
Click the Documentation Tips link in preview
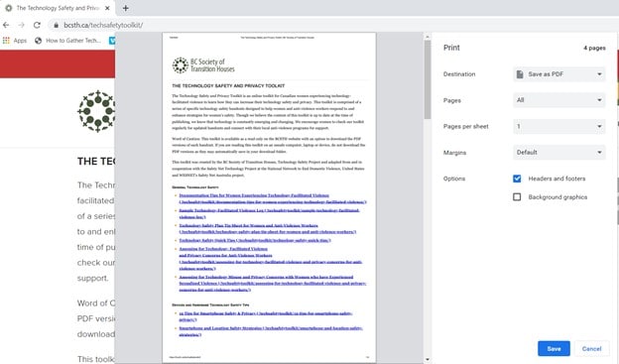(273, 198)
